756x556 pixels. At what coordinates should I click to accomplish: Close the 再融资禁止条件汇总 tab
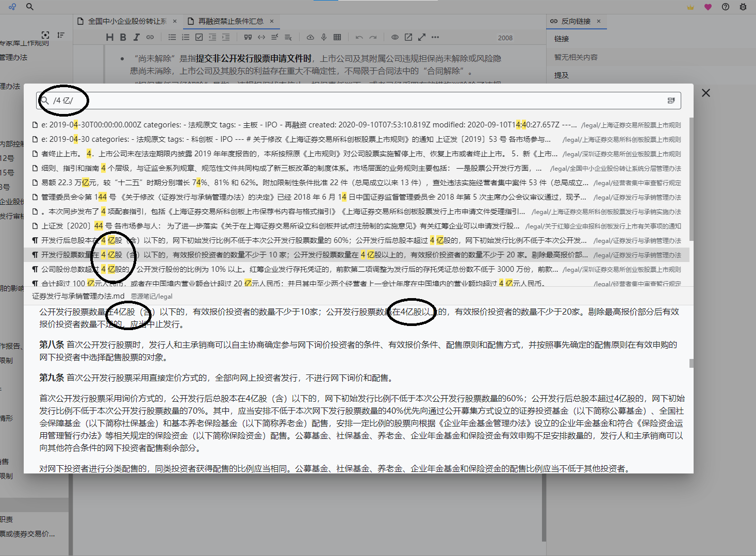point(272,21)
